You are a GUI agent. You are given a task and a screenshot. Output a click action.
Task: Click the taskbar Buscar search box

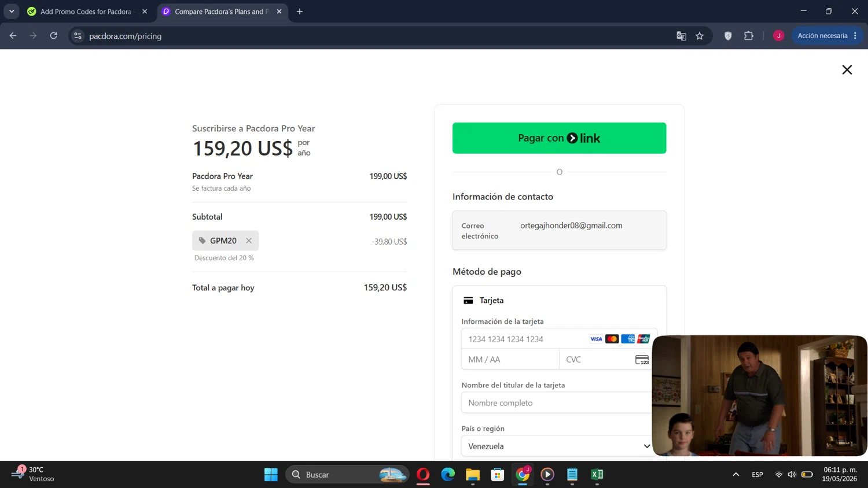[347, 475]
